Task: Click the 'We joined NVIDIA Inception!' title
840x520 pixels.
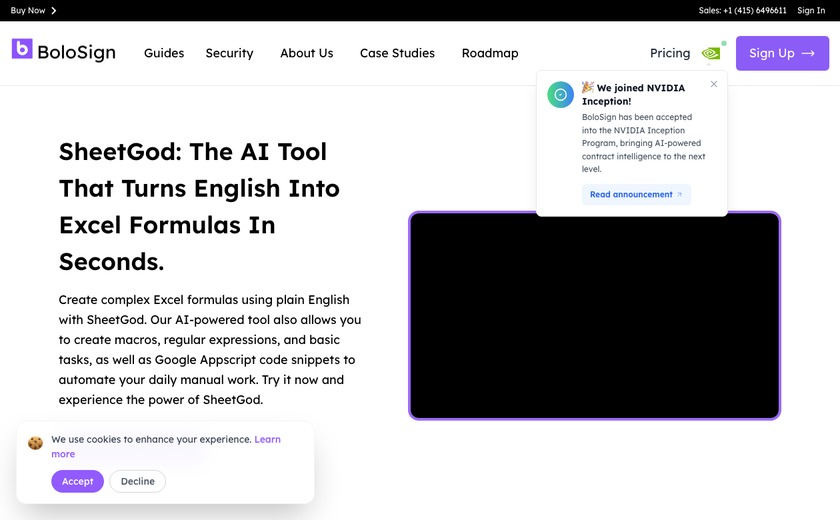Action: click(x=633, y=94)
